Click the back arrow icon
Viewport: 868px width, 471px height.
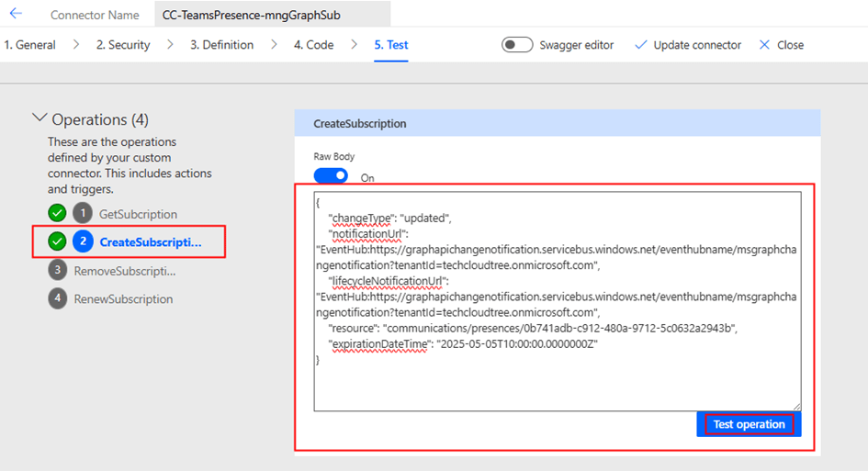16,14
